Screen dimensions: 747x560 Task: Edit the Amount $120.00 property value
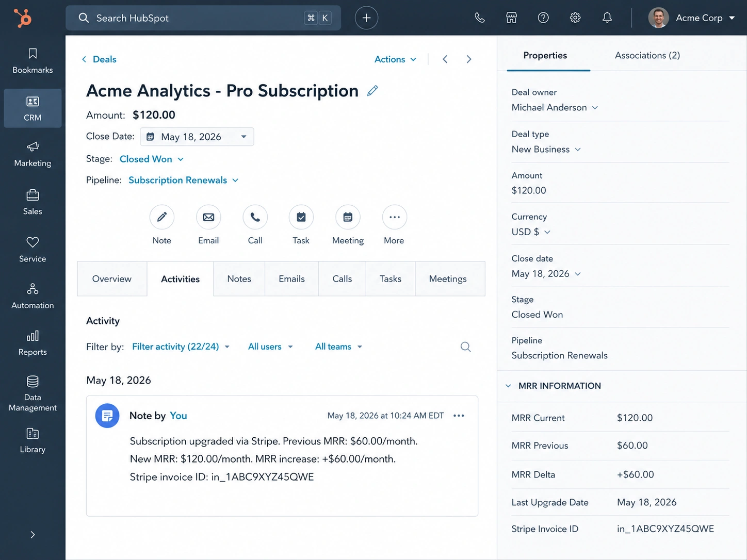pyautogui.click(x=529, y=190)
